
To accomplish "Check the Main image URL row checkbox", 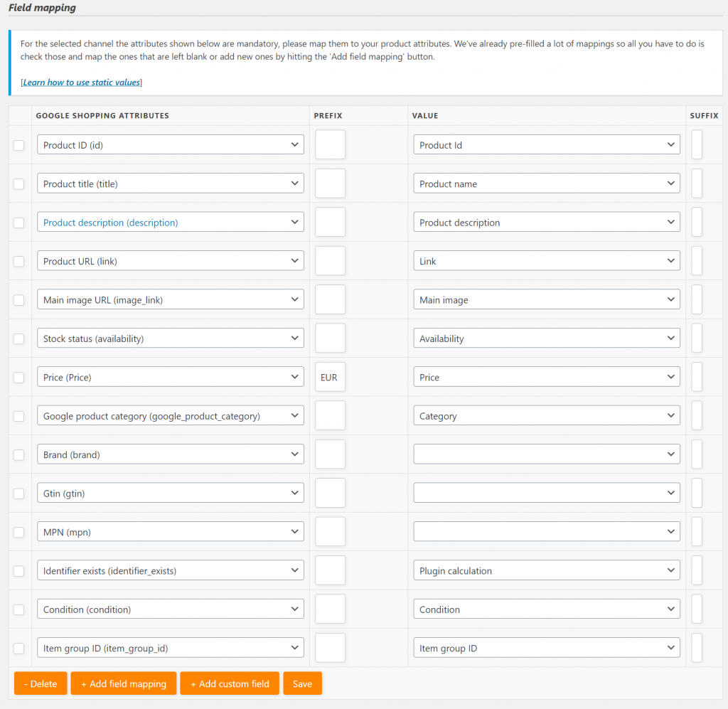I will click(18, 300).
